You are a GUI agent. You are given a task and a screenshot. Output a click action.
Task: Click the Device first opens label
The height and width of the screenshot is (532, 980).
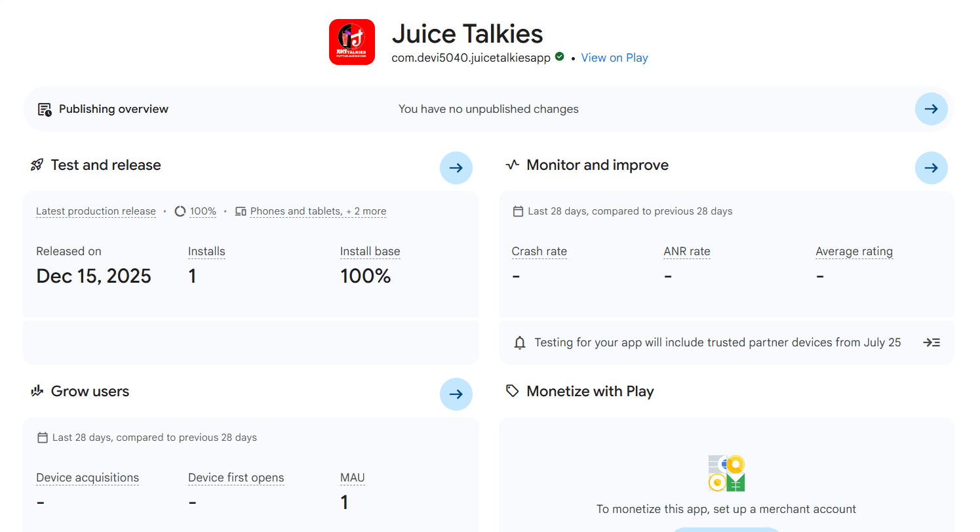click(236, 478)
